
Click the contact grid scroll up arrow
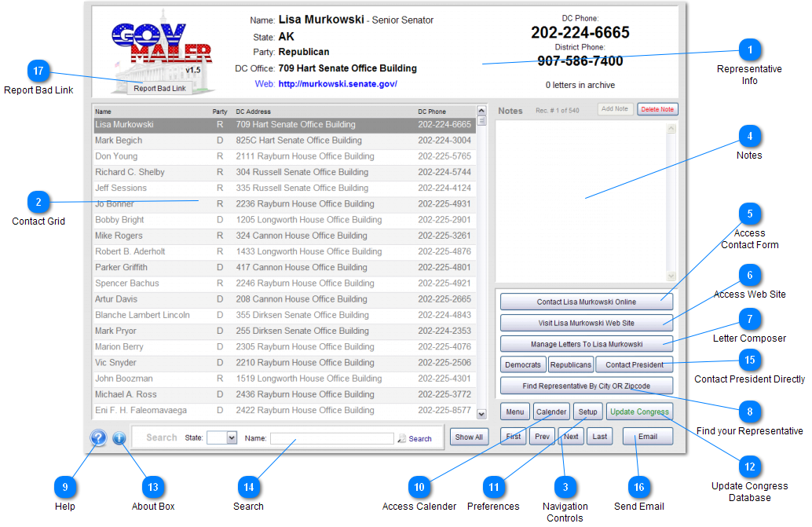481,110
